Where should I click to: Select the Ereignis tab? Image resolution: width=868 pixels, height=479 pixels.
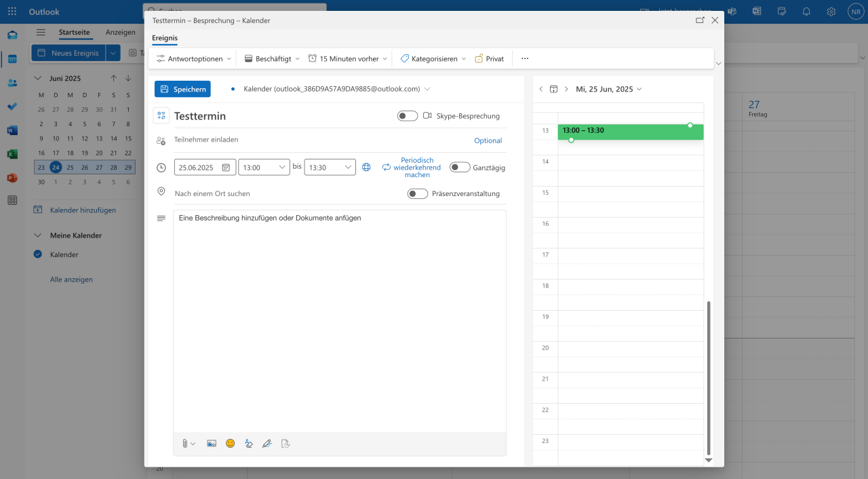165,38
